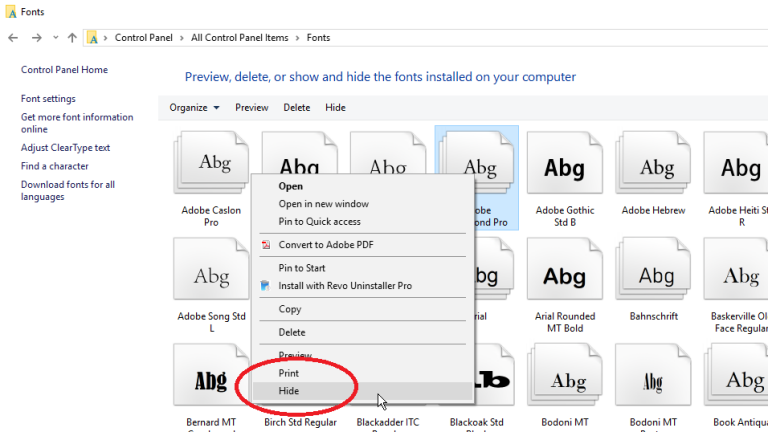Click the Adobe Hebrew font name
The height and width of the screenshot is (432, 768).
(653, 210)
